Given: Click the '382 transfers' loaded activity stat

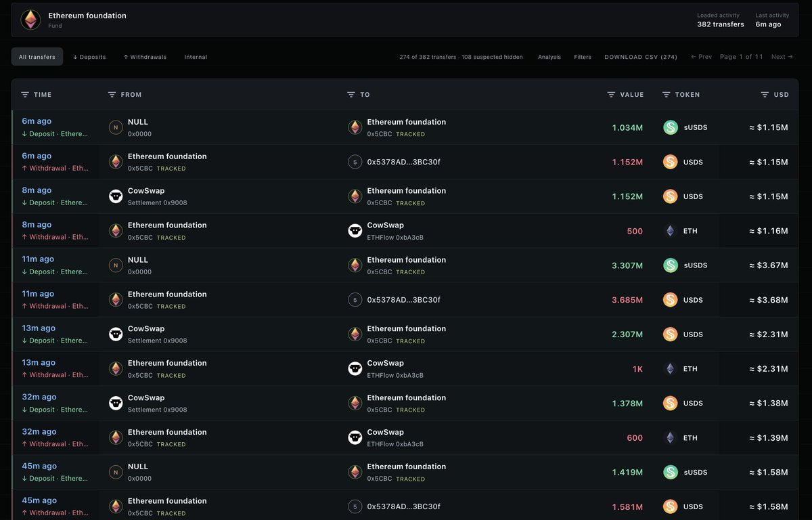Looking at the screenshot, I should (x=721, y=24).
